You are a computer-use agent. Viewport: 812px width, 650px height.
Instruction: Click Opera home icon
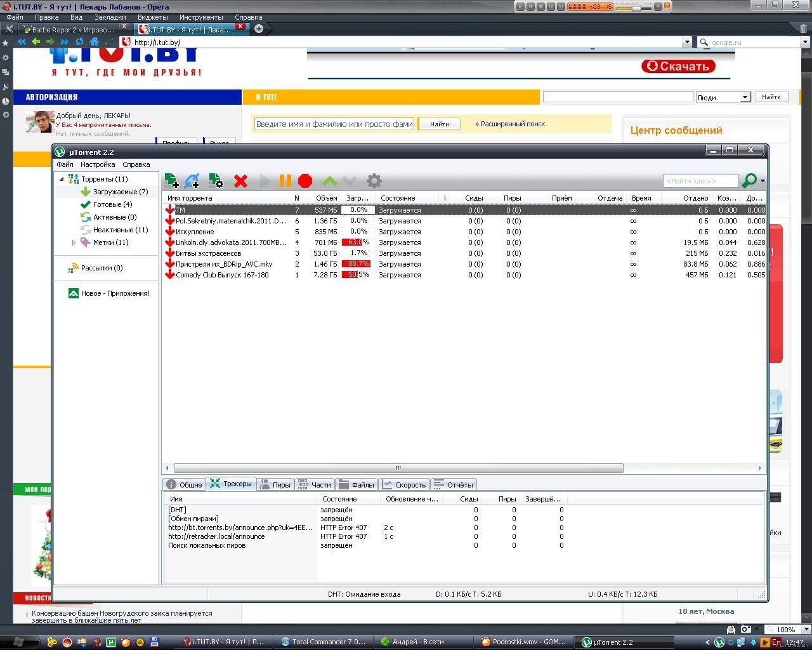tap(94, 42)
